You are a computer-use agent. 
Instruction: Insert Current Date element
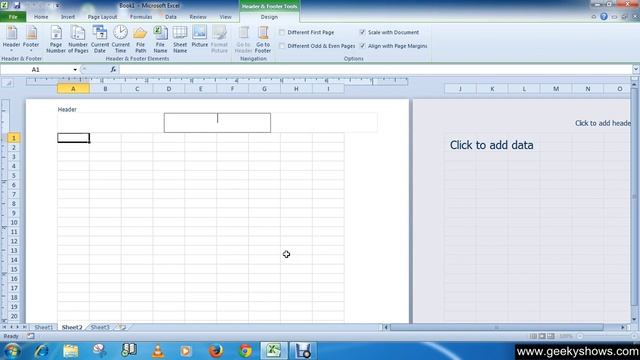100,39
